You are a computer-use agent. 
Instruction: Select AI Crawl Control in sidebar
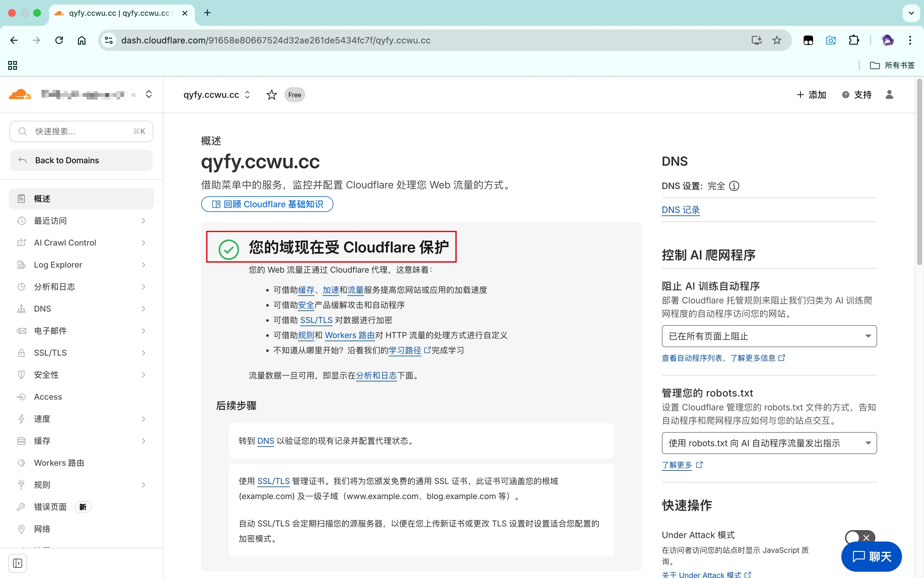tap(65, 243)
